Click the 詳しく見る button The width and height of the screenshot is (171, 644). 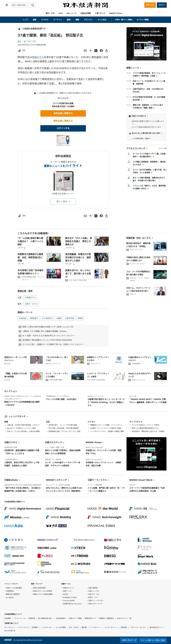(x=63, y=201)
